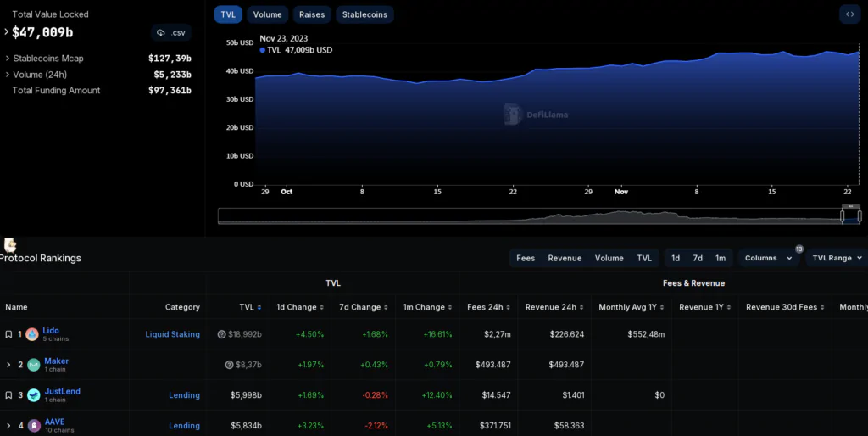Image resolution: width=868 pixels, height=436 pixels.
Task: Toggle Volume column group
Action: click(609, 258)
